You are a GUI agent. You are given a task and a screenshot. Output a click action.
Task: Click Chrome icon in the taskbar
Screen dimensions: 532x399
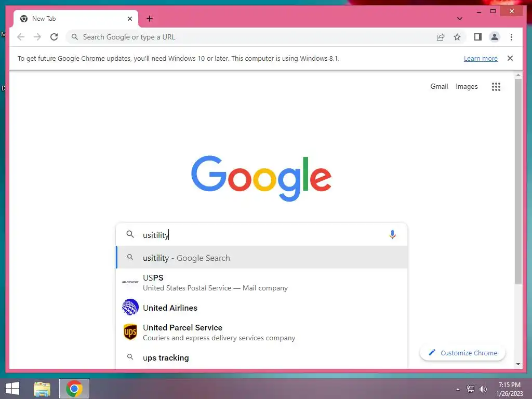(x=74, y=389)
